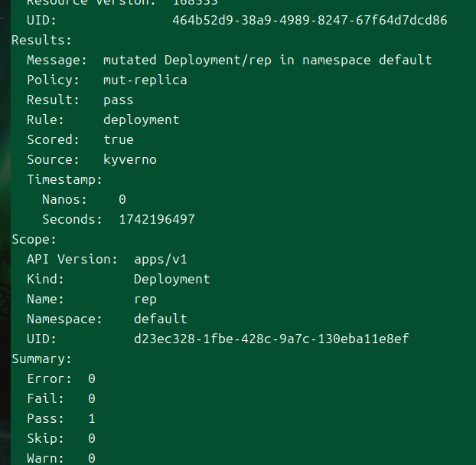Click the 'pass' result value
Screen dimensions: 476x465
click(119, 100)
